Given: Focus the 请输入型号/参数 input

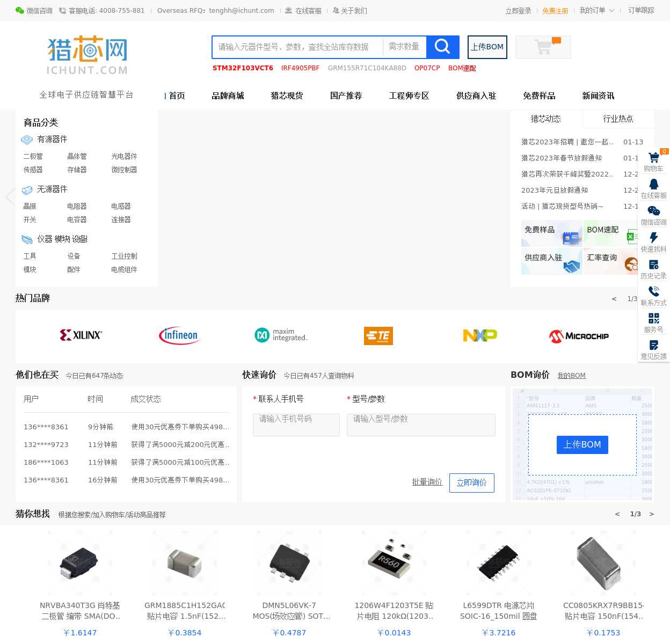Looking at the screenshot, I should pyautogui.click(x=421, y=425).
